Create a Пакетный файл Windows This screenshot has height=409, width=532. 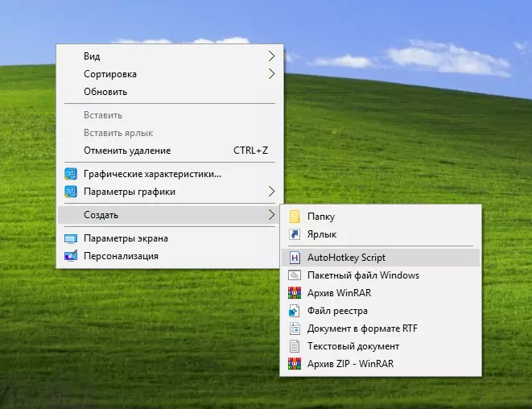coord(381,275)
